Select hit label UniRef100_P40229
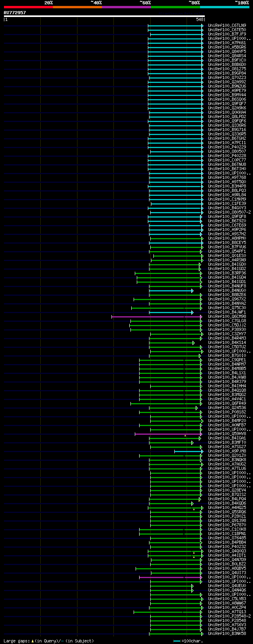The height and width of the screenshot is (644, 253). click(227, 147)
